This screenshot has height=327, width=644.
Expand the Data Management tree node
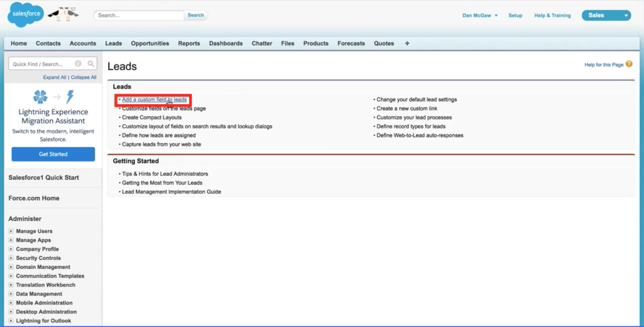point(11,294)
